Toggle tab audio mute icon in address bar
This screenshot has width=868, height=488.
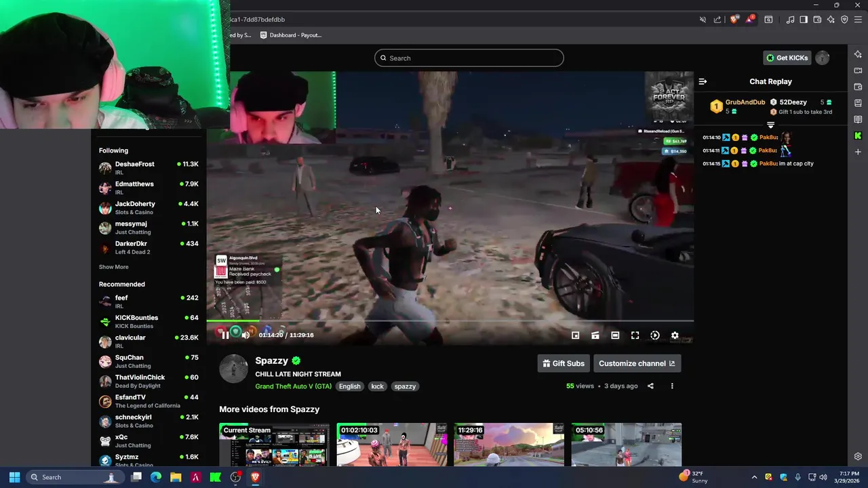(703, 20)
